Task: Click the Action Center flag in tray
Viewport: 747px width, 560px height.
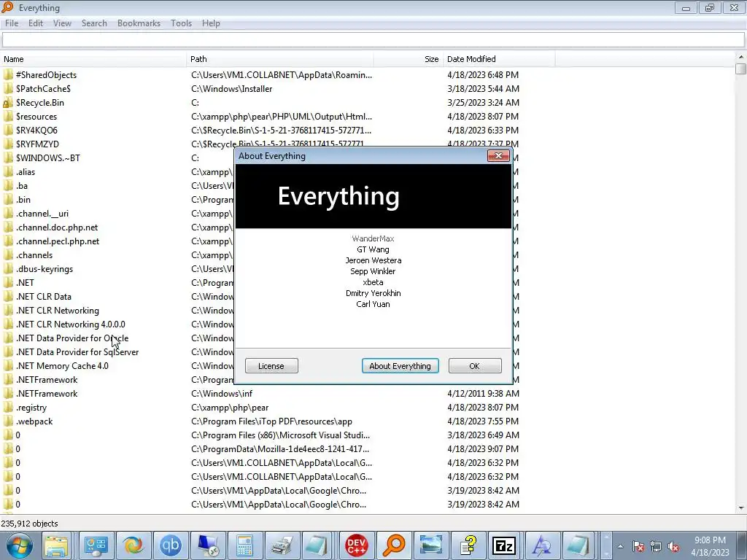Action: (638, 547)
